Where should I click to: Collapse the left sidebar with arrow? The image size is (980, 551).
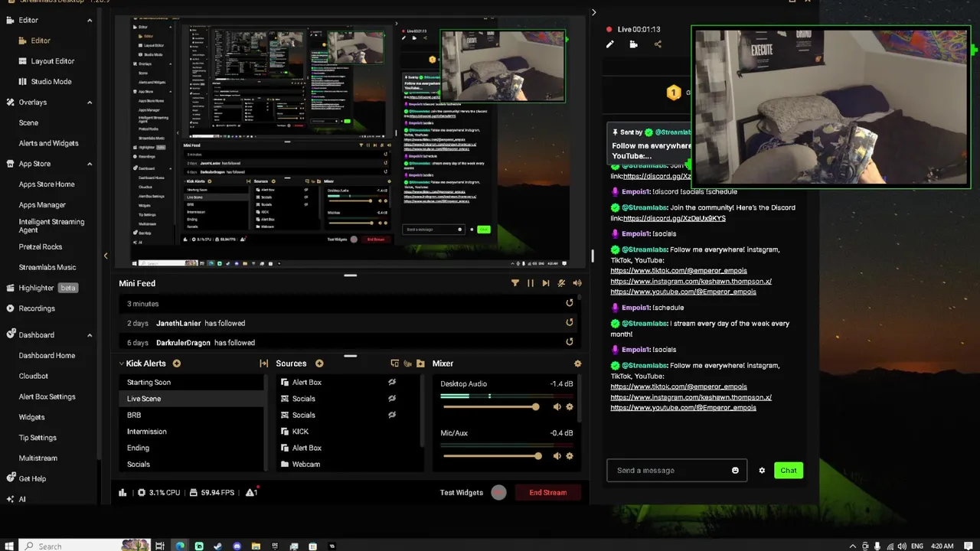point(106,256)
